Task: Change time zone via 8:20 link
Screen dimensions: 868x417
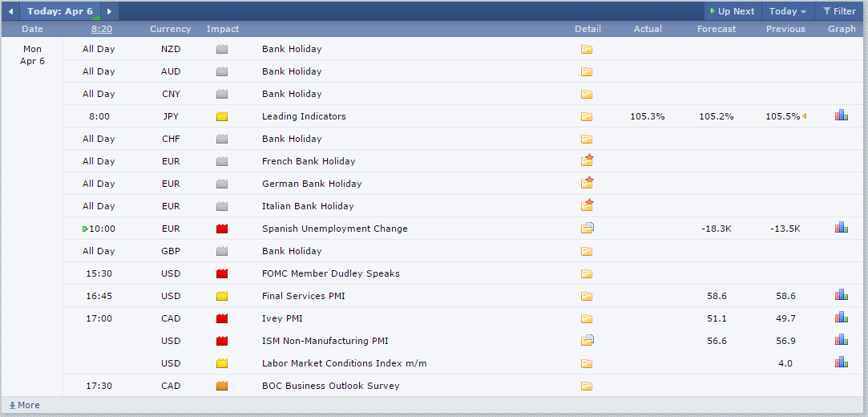Action: tap(101, 29)
